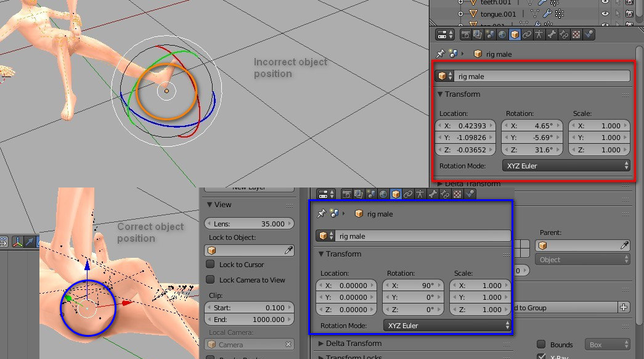Click the Clip End field 1000.000
The width and height of the screenshot is (644, 359).
pyautogui.click(x=250, y=319)
